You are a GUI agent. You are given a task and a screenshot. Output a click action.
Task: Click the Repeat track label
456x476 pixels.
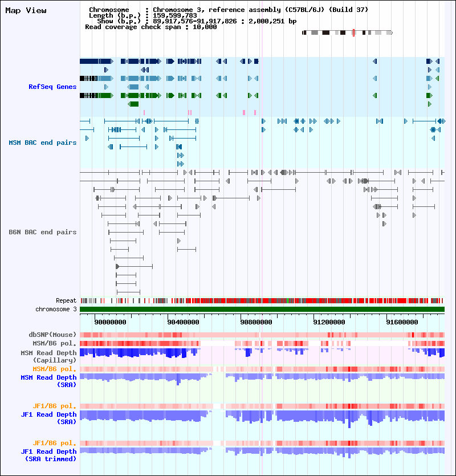pyautogui.click(x=66, y=300)
